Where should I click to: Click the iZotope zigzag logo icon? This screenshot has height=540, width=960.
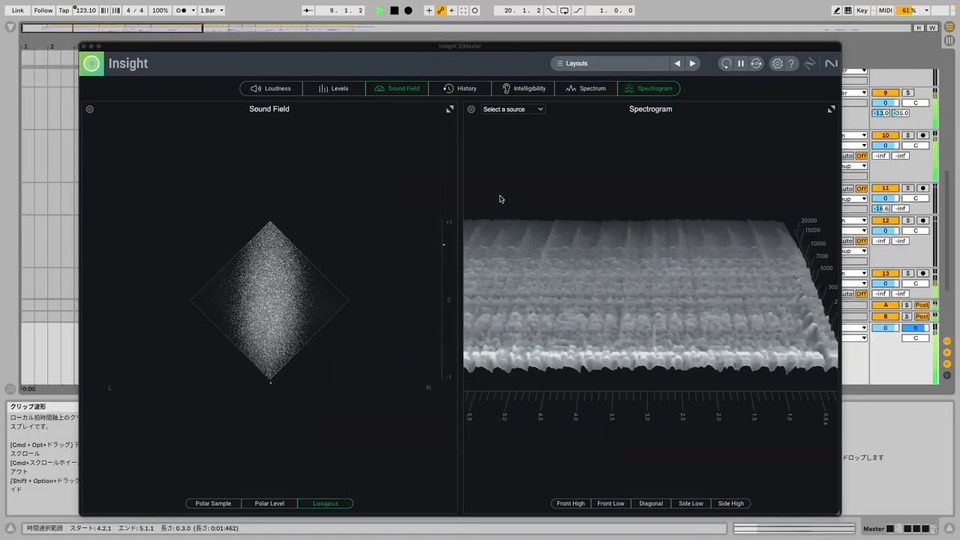(x=810, y=63)
